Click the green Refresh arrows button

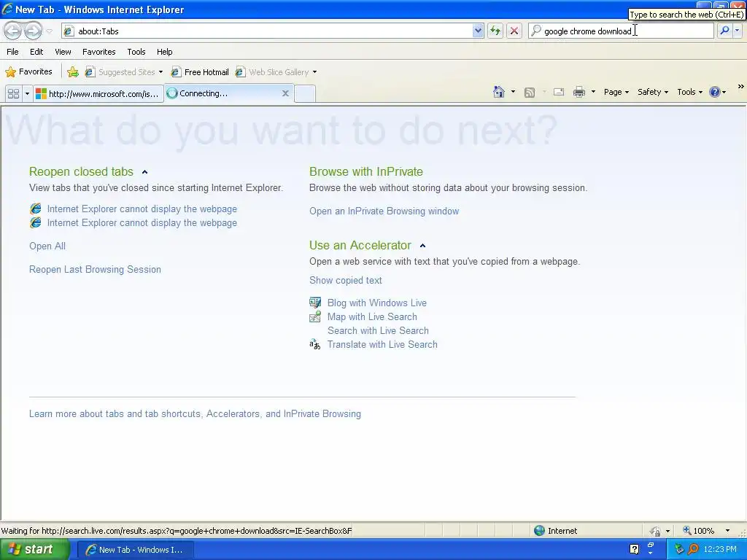[495, 31]
